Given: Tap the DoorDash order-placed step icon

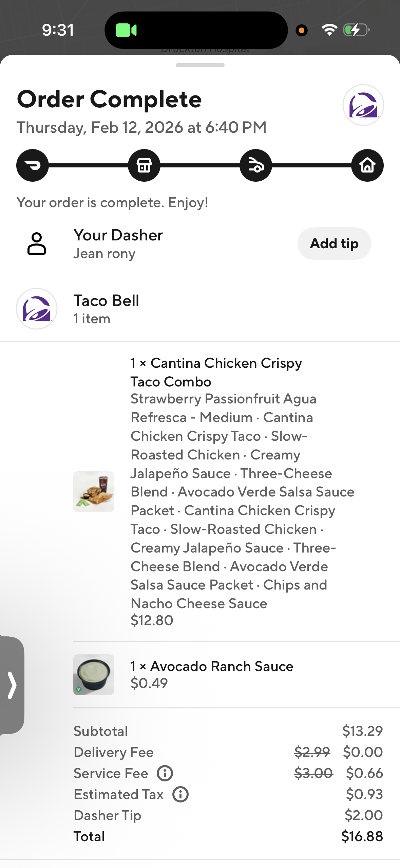Looking at the screenshot, I should coord(33,165).
